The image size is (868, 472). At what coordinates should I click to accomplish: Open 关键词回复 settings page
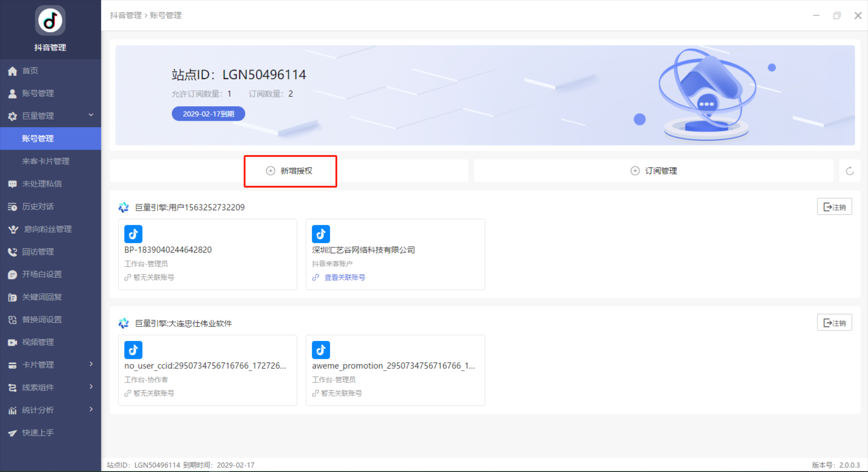pos(42,297)
